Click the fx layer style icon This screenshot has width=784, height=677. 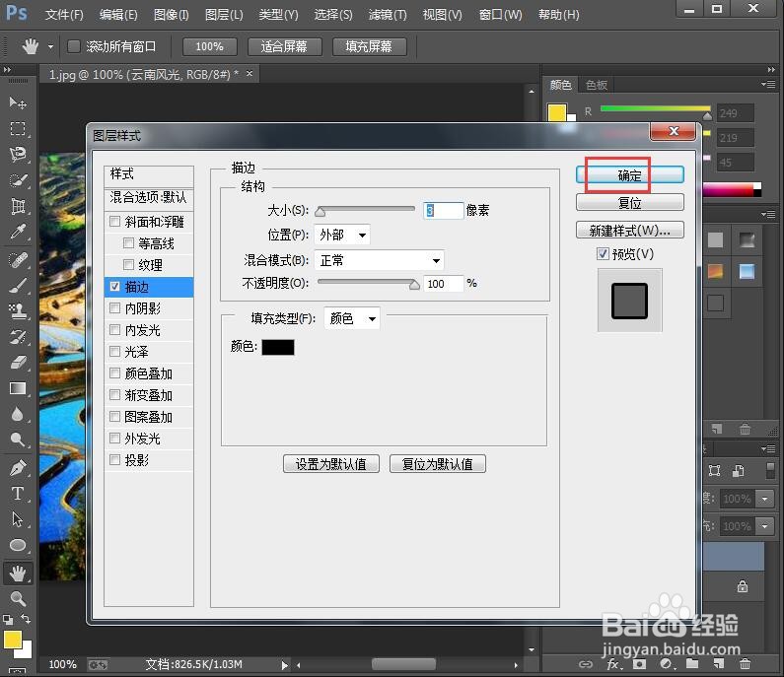613,664
